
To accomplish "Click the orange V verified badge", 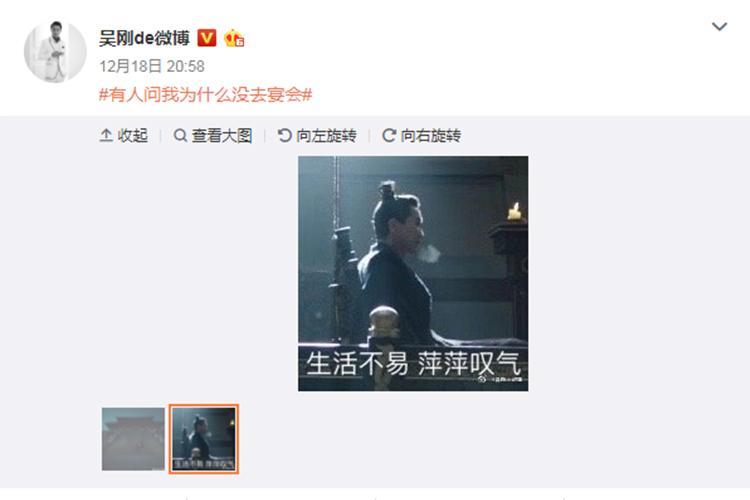I will pyautogui.click(x=207, y=38).
